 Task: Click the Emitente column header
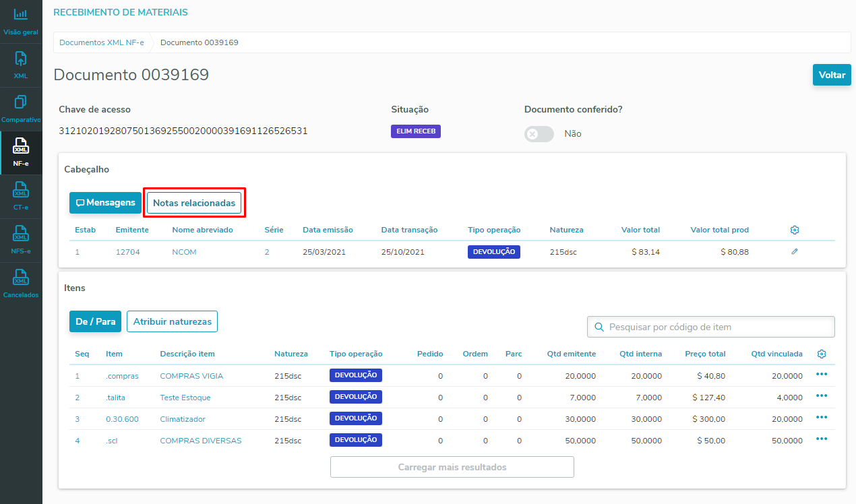(132, 230)
